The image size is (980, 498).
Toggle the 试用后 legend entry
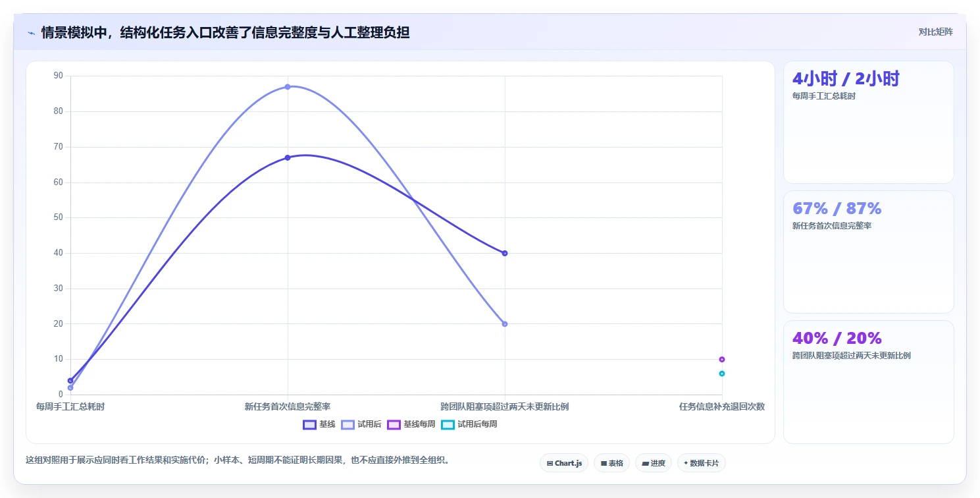[361, 424]
